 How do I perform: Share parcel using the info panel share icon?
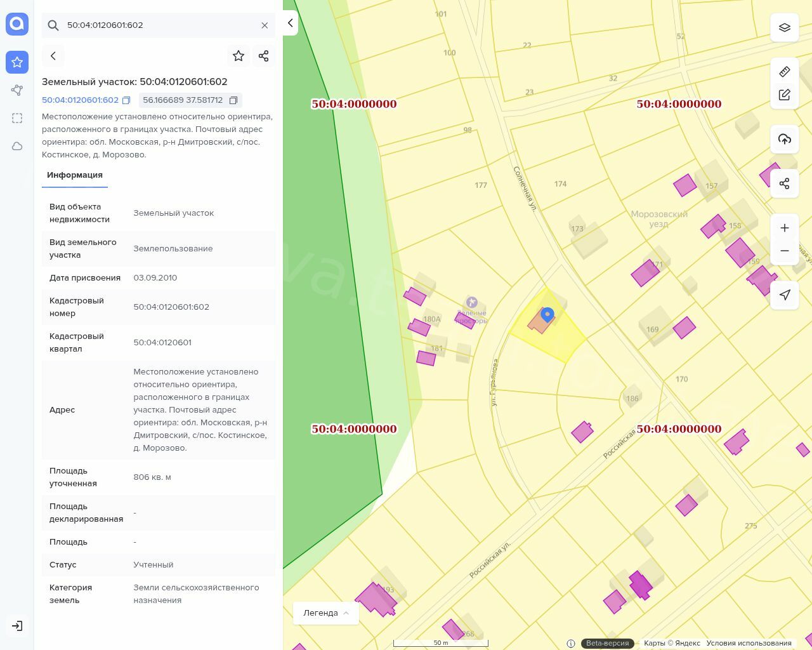click(264, 56)
